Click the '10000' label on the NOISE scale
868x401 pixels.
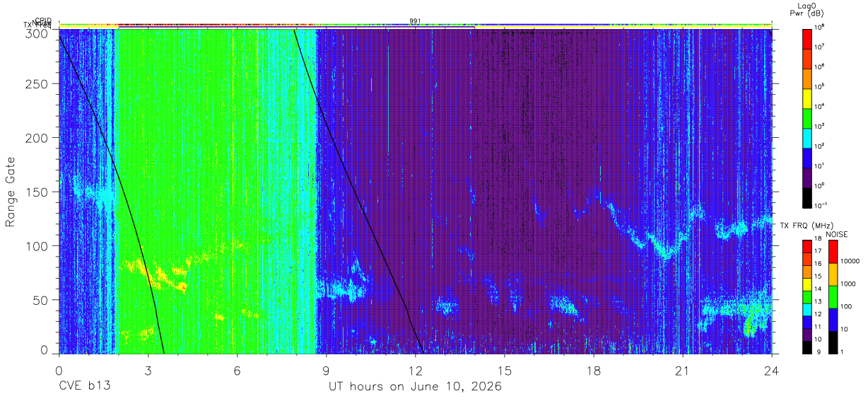point(850,262)
